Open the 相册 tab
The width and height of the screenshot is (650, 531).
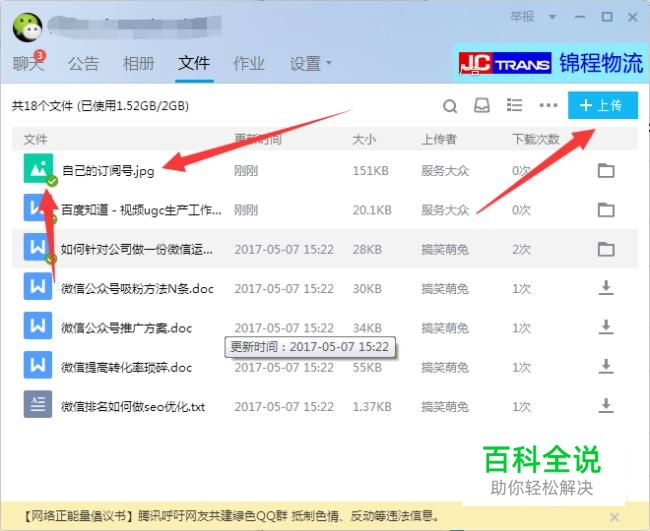138,63
